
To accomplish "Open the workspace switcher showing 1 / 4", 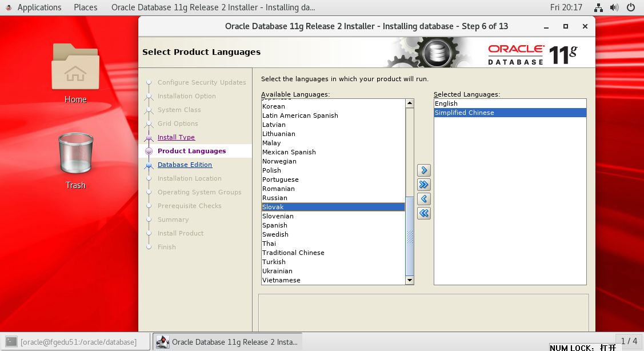I will pos(629,341).
